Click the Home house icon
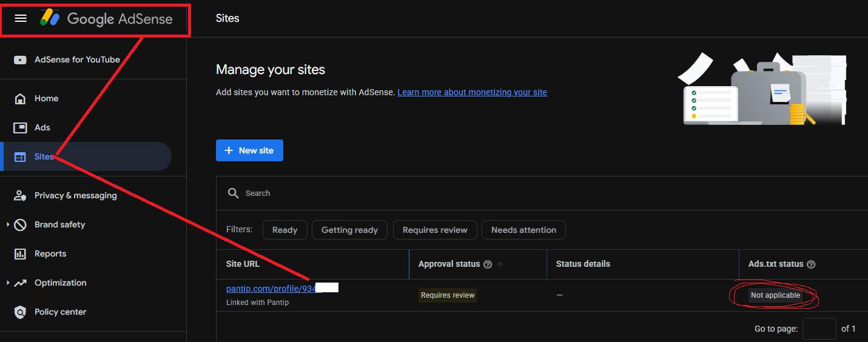 (20, 98)
